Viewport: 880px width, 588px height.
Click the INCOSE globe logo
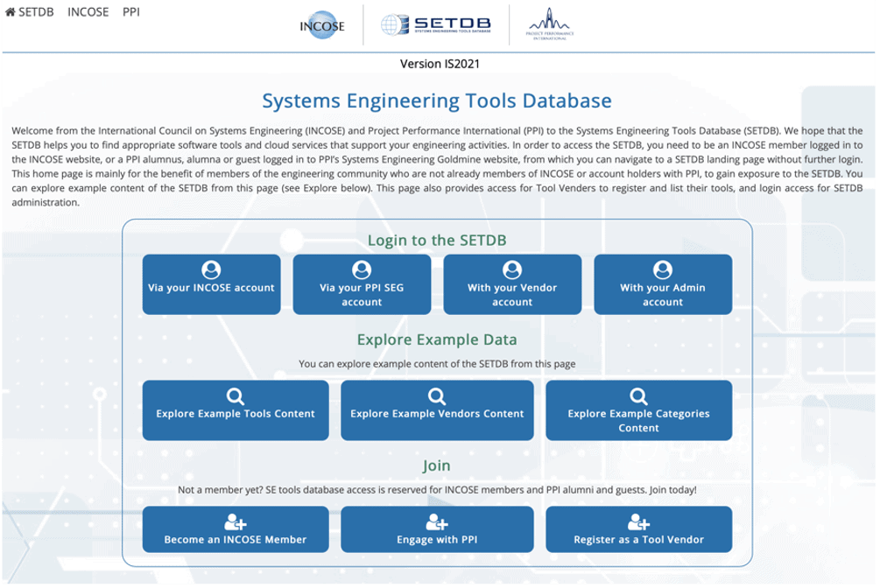click(x=322, y=25)
